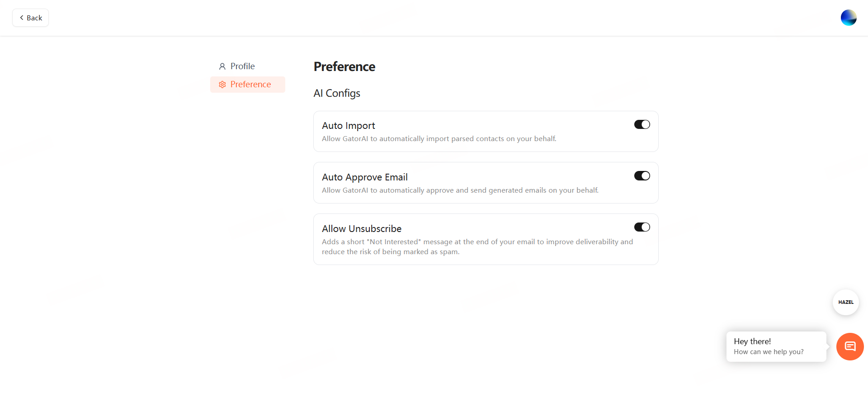Click the Profile person icon in sidebar
Image resolution: width=868 pixels, height=393 pixels.
click(x=222, y=66)
